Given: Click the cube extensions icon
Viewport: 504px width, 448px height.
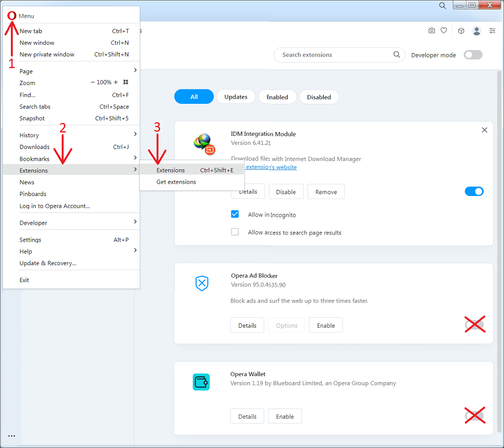Looking at the screenshot, I should [x=461, y=31].
